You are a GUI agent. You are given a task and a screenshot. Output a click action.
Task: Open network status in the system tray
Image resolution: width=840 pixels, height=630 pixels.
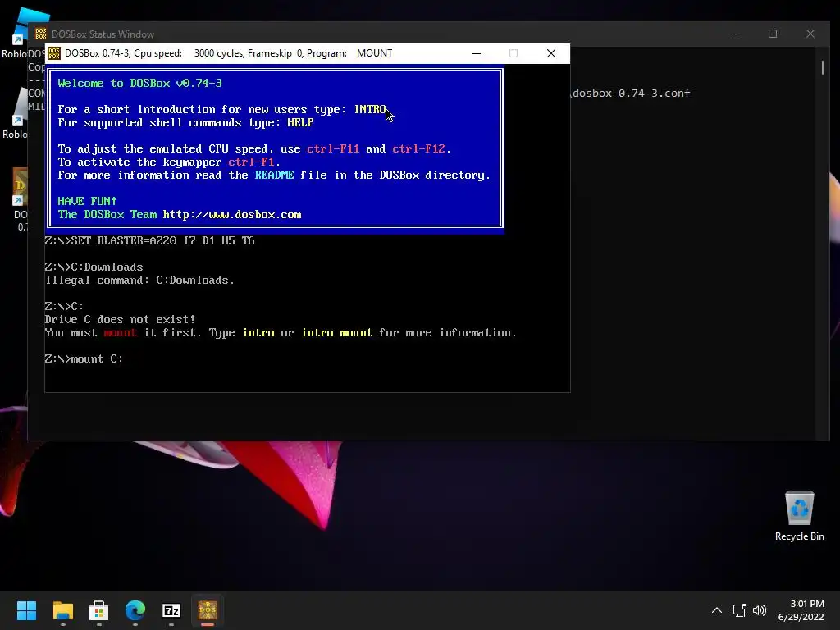(x=740, y=610)
